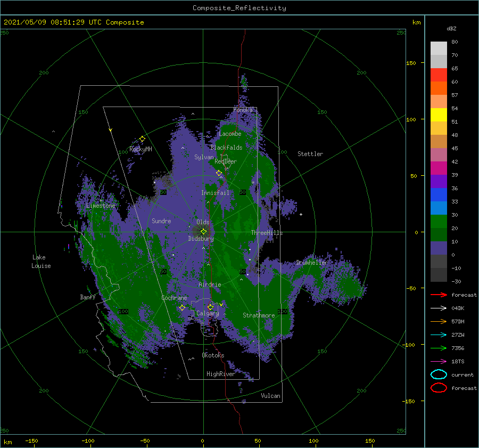Viewport: 479px width, 448px height.
Task: Click yellow diamond marker above Calgary label
Action: [x=210, y=307]
